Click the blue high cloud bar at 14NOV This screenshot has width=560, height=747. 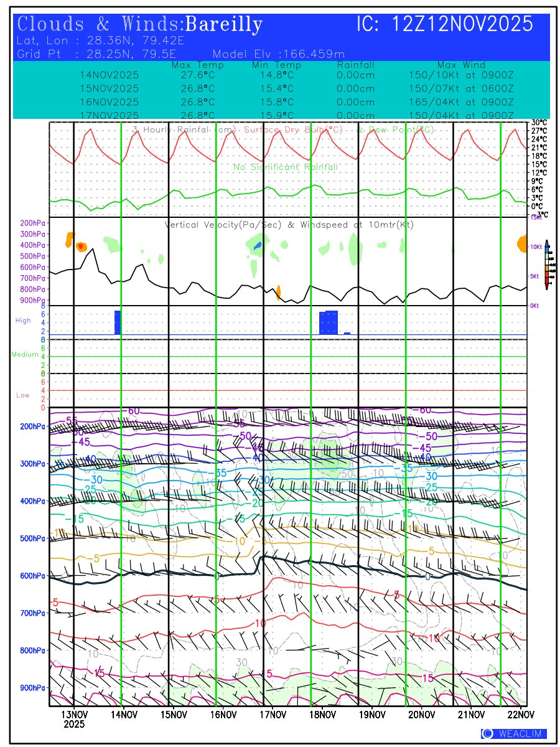click(x=117, y=322)
